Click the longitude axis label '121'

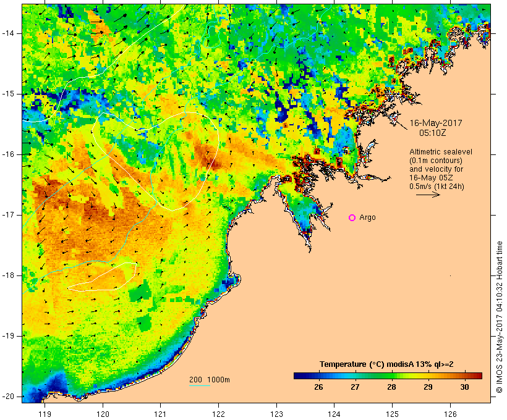(160, 414)
